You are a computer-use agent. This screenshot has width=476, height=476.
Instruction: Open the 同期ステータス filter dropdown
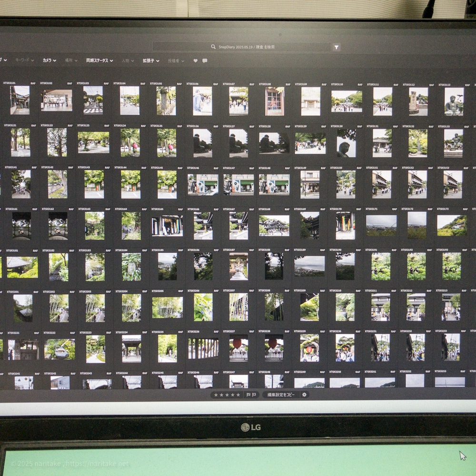pos(99,60)
